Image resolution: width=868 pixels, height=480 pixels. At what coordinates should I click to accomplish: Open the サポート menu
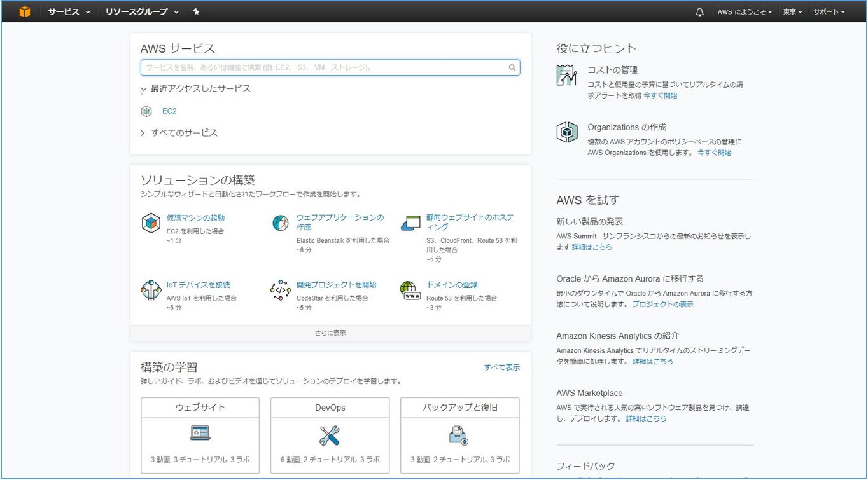point(829,12)
